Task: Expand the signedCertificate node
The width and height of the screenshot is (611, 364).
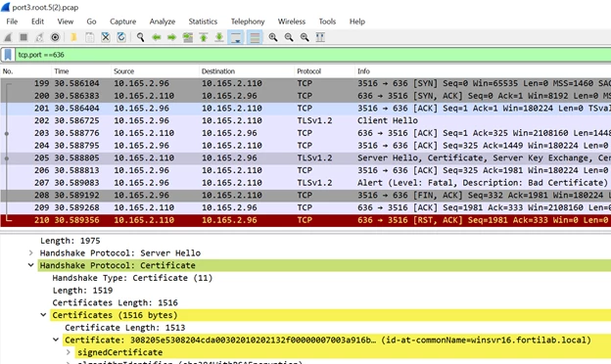Action: 69,352
